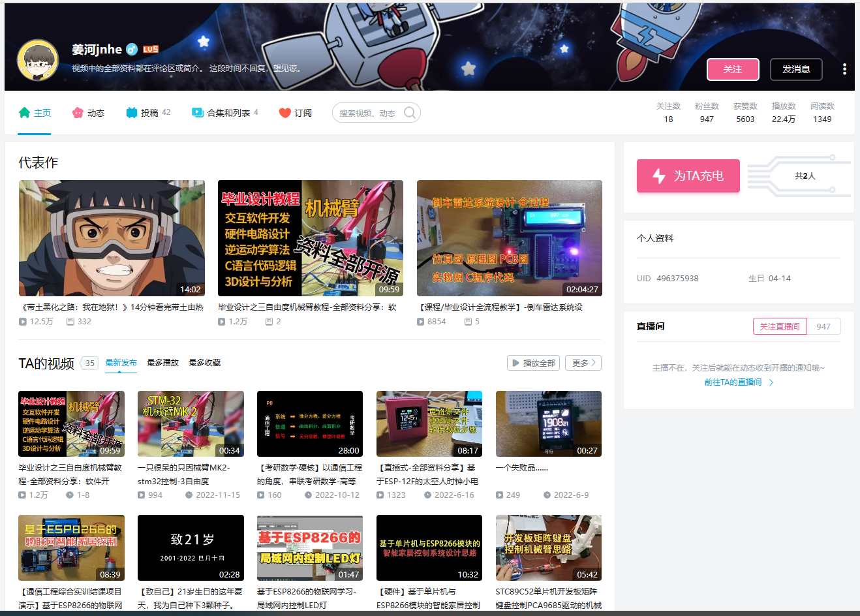Click the play icon beside 1323
The height and width of the screenshot is (616, 860).
point(380,495)
